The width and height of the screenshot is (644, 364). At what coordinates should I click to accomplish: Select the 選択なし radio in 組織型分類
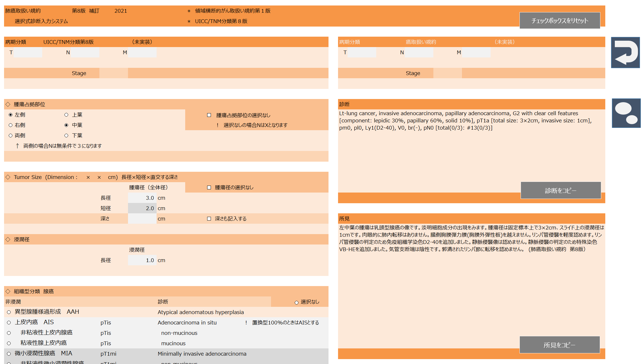296,302
